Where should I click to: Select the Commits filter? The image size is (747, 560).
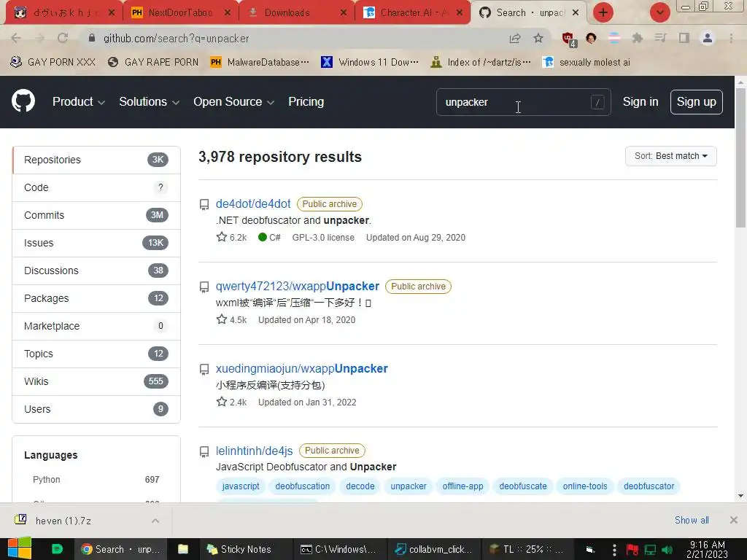96,215
